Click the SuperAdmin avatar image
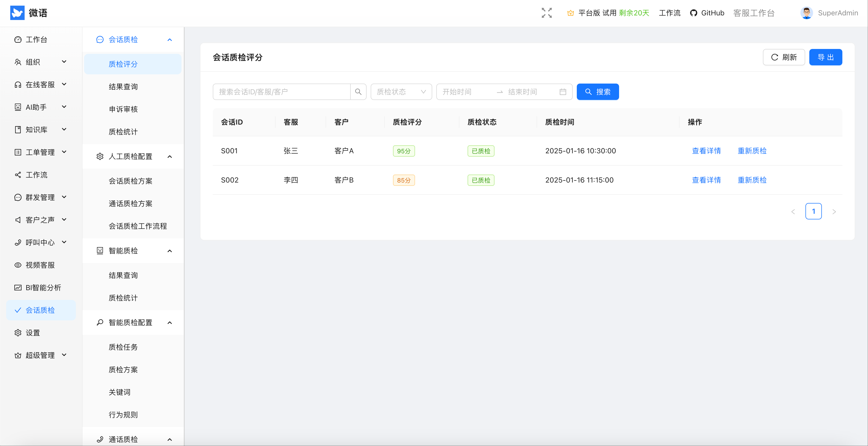 click(x=806, y=13)
